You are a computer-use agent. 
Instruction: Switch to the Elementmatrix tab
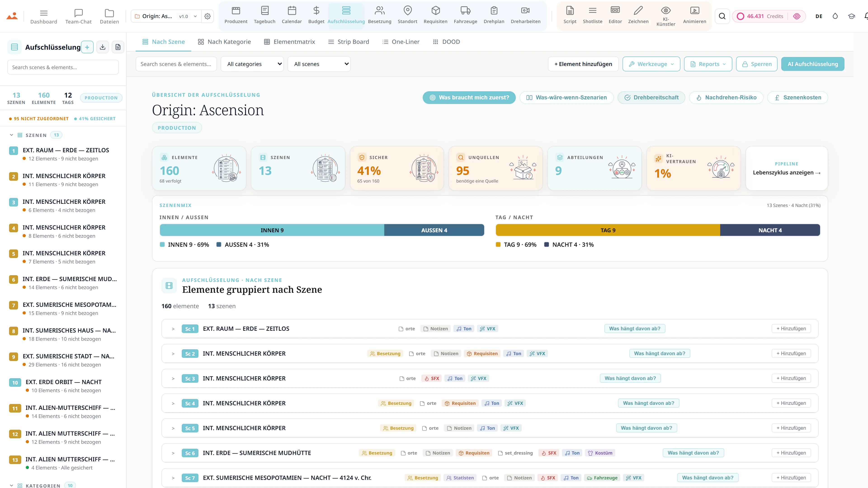tap(289, 42)
